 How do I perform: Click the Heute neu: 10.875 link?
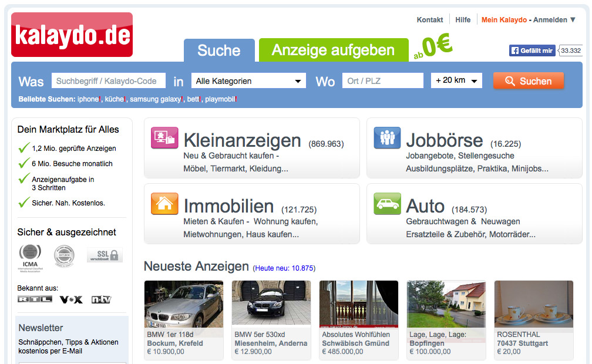click(284, 268)
